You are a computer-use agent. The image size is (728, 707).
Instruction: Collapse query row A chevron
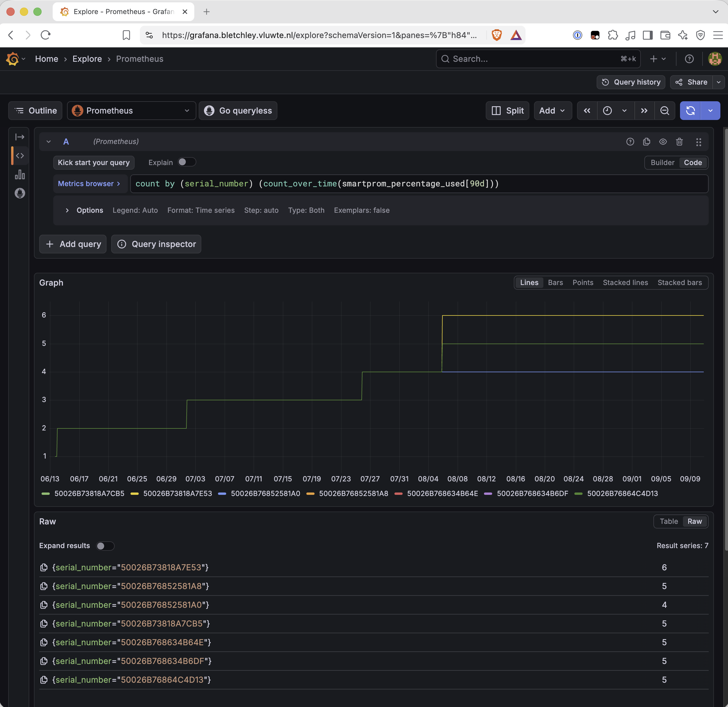tap(48, 142)
